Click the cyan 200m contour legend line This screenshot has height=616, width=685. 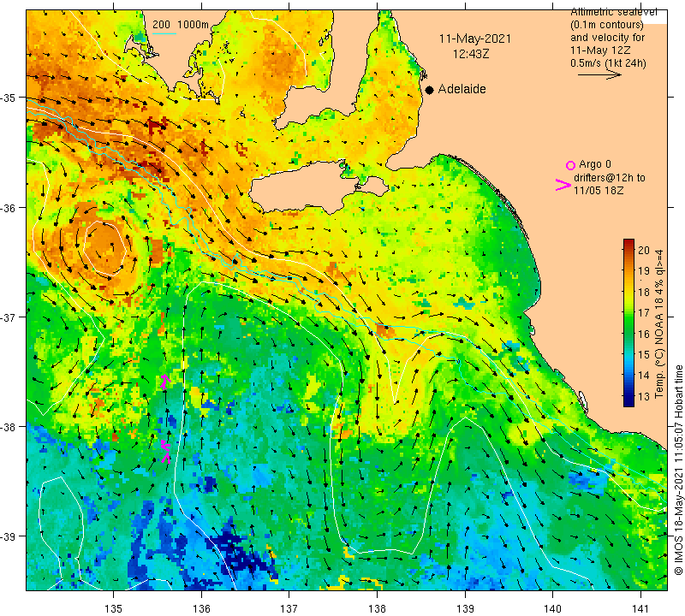pyautogui.click(x=164, y=33)
